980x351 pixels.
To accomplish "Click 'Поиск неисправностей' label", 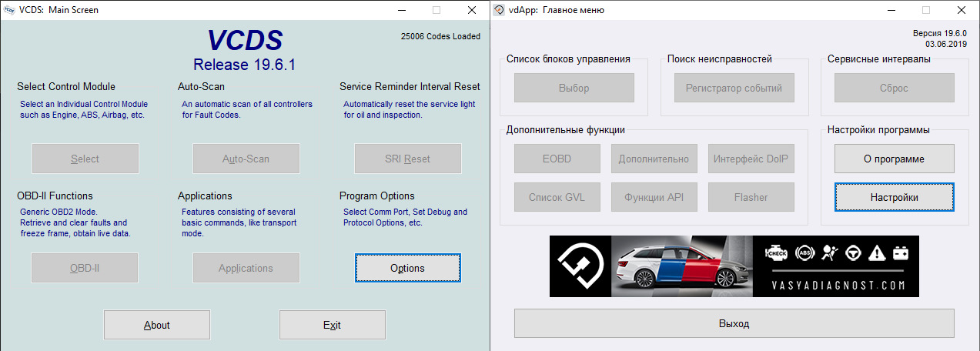I will click(720, 59).
